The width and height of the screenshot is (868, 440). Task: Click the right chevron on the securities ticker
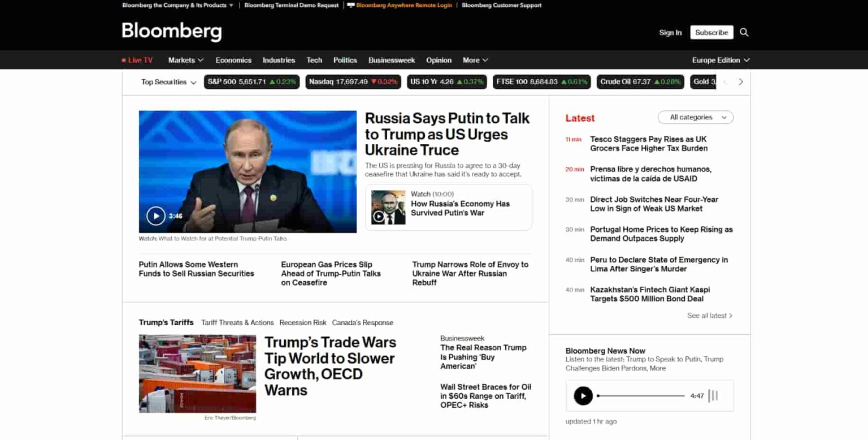(741, 81)
